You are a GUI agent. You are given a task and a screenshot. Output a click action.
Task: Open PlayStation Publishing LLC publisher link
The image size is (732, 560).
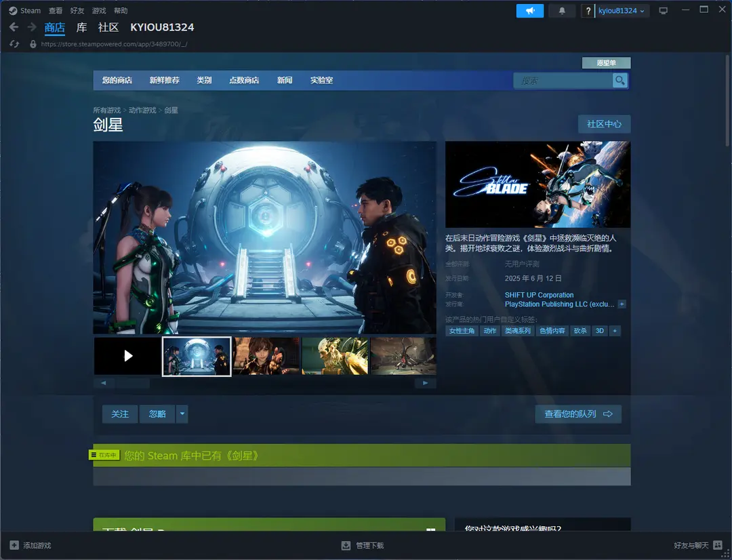click(559, 304)
